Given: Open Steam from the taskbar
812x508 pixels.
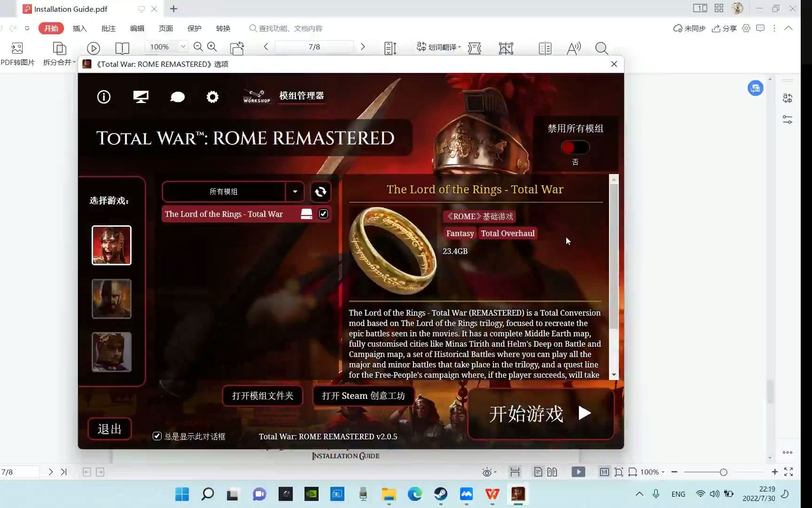Looking at the screenshot, I should point(440,494).
